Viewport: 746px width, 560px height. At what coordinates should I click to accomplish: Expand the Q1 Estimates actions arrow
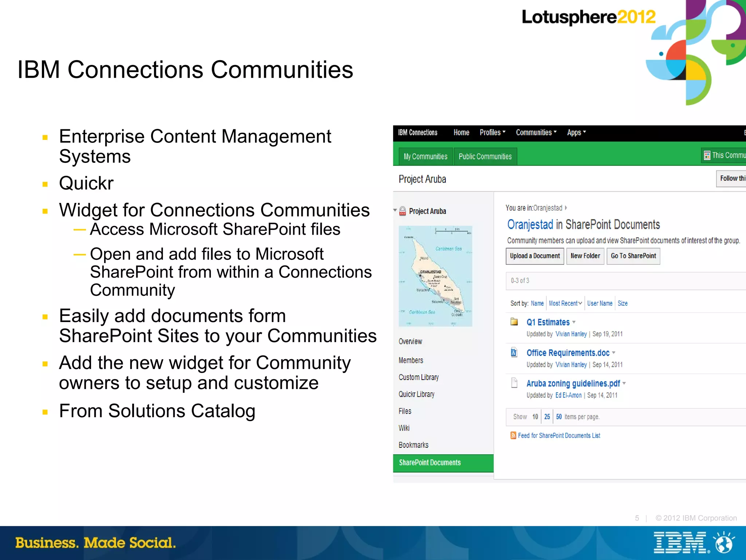574,322
